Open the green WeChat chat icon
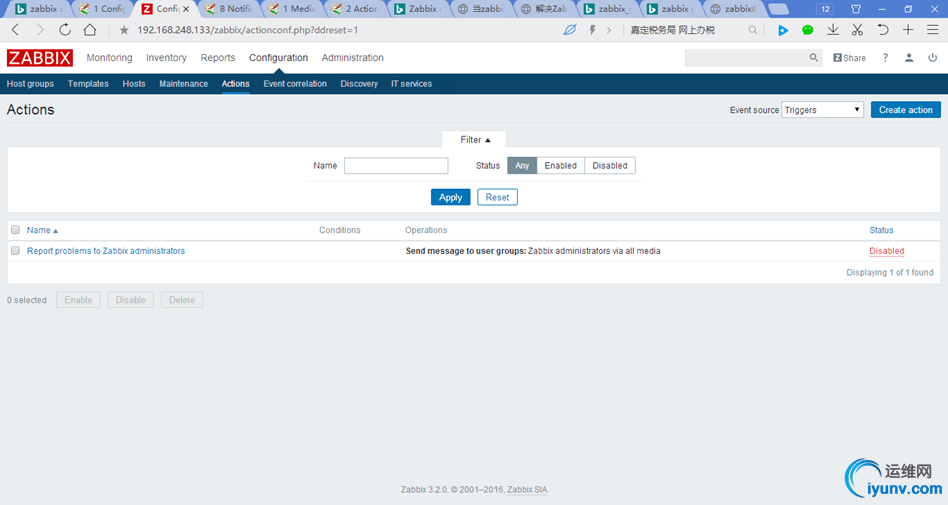Image resolution: width=948 pixels, height=505 pixels. point(808,30)
